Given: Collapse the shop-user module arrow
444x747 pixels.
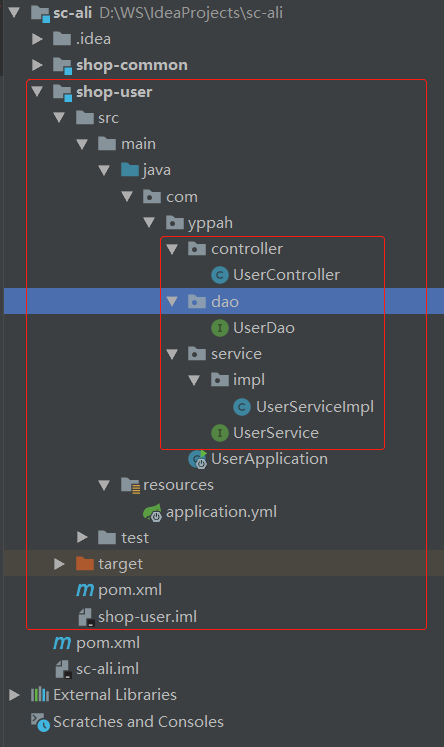Looking at the screenshot, I should point(37,91).
